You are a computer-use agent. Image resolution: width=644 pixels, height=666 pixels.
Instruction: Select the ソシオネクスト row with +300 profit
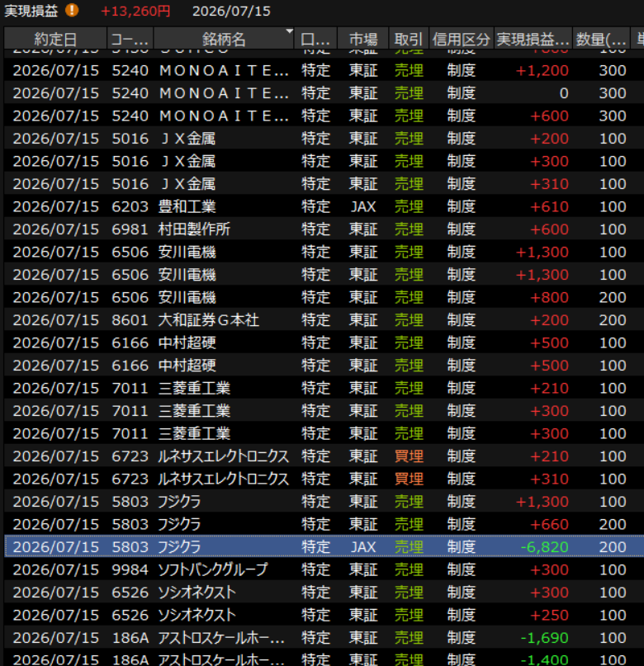[324, 592]
